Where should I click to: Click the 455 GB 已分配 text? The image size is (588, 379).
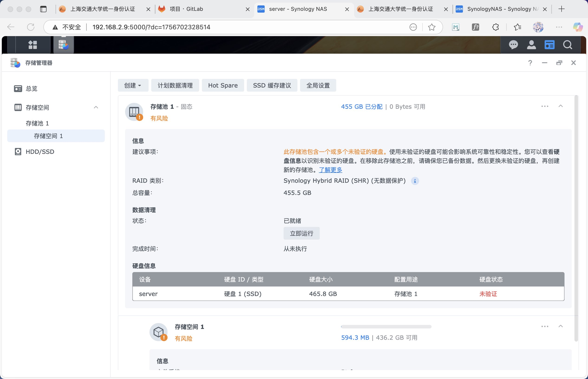[x=362, y=106]
